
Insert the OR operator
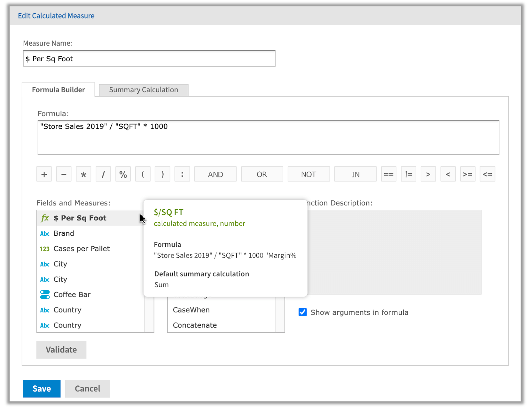[262, 174]
